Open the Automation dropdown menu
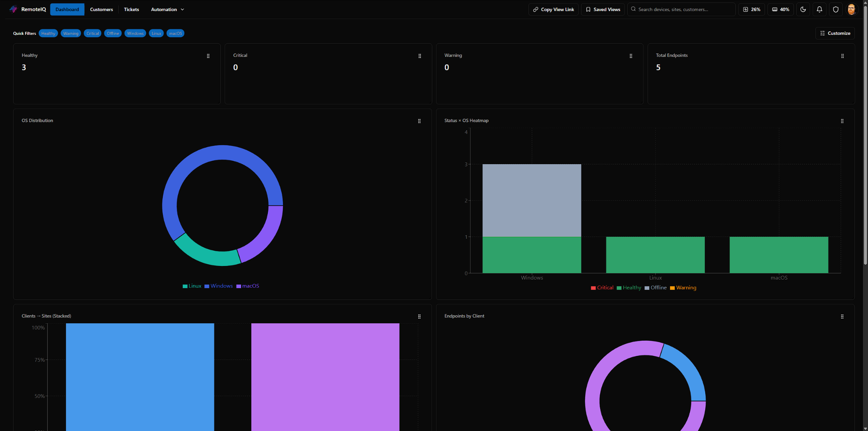Viewport: 868px width, 431px height. tap(167, 9)
